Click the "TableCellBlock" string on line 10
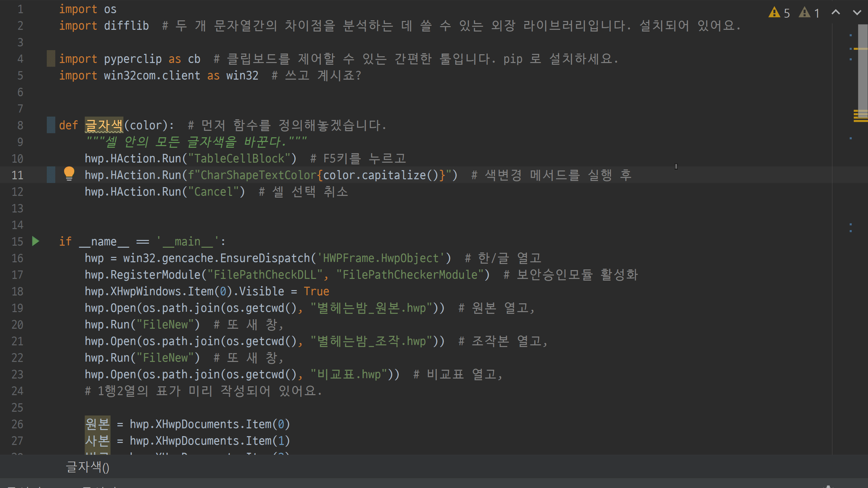Viewport: 868px width, 488px height. click(239, 159)
